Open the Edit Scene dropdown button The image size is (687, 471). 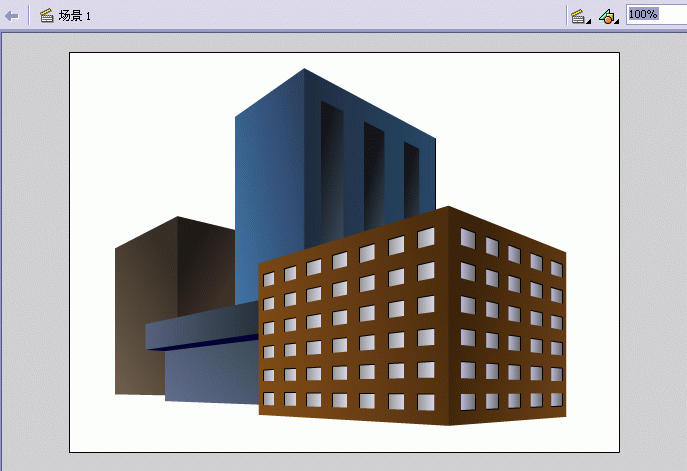pos(581,17)
